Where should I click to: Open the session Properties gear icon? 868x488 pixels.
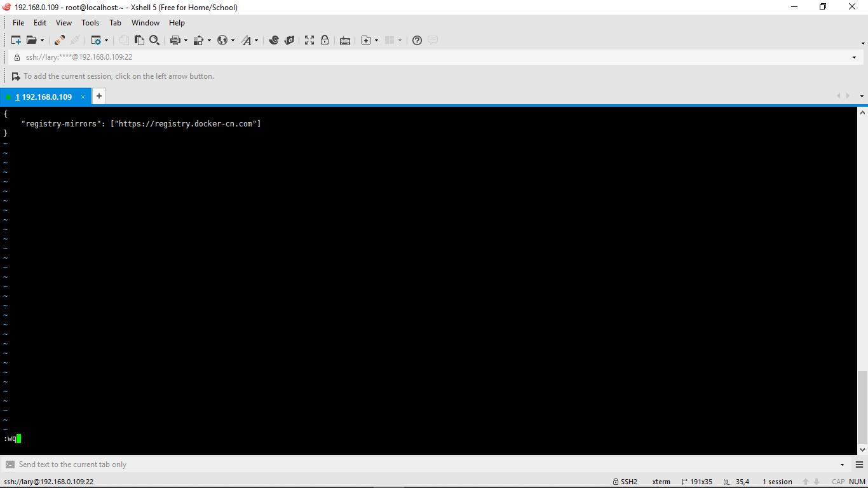pos(96,40)
